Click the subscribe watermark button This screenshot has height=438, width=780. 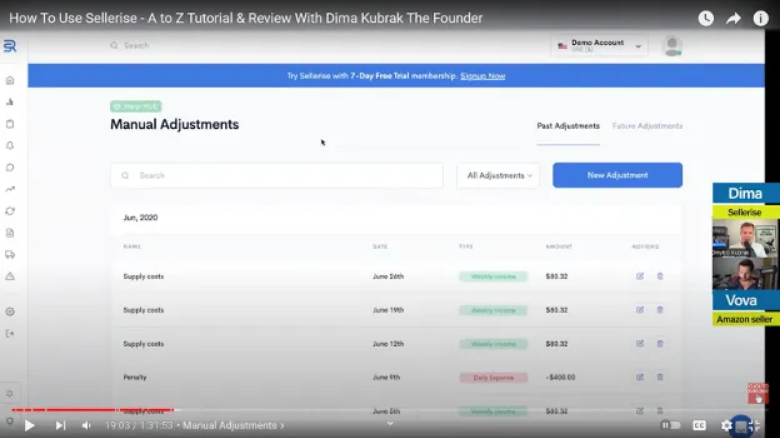click(x=758, y=393)
